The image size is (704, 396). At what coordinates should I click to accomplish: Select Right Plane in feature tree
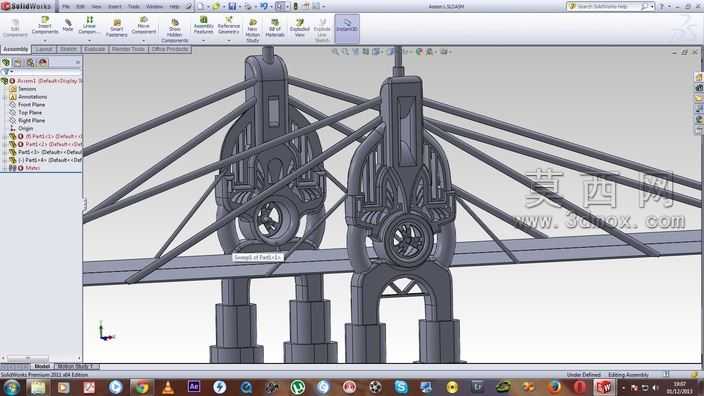click(x=31, y=120)
